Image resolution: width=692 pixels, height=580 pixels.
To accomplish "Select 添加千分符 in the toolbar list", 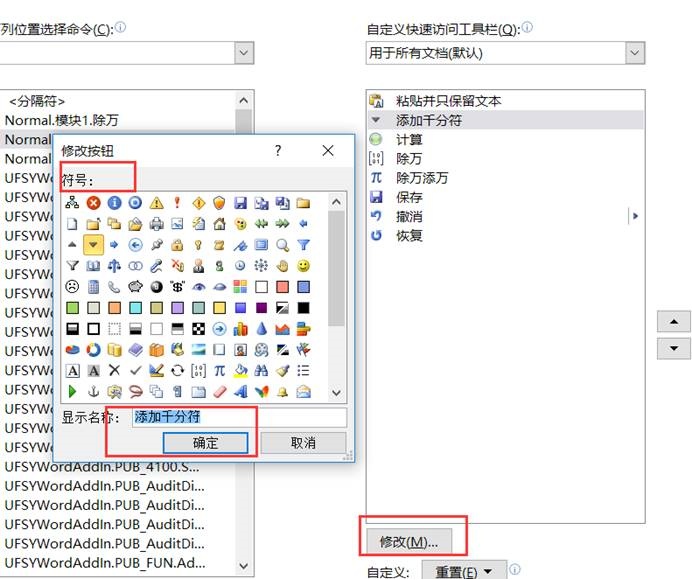I will click(505, 120).
